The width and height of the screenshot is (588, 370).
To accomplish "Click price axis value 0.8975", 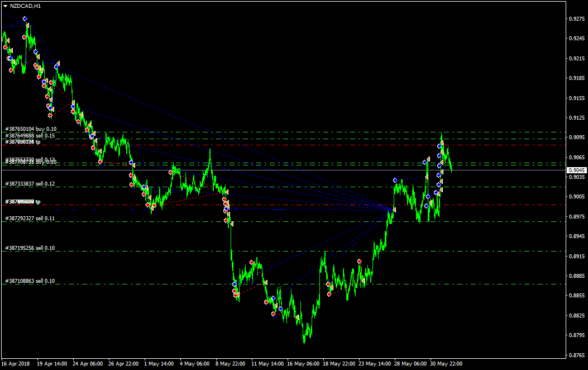I will [577, 217].
